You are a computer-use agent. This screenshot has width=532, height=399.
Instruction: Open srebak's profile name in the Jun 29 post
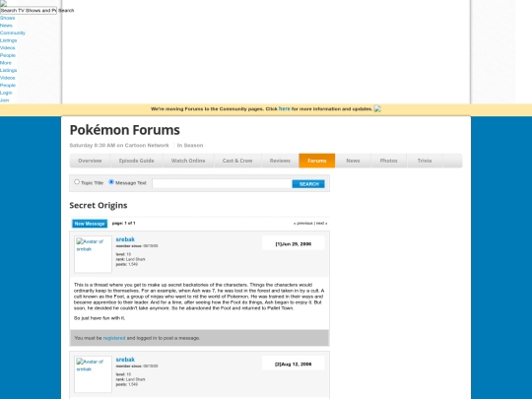coord(125,239)
